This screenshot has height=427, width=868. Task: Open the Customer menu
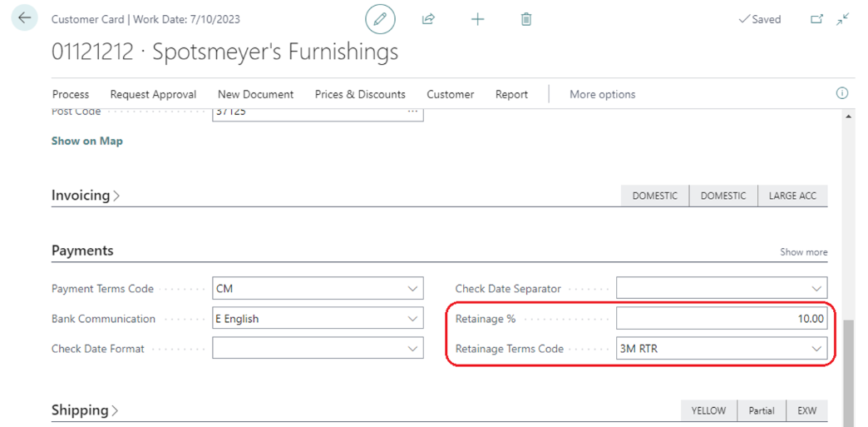point(450,94)
